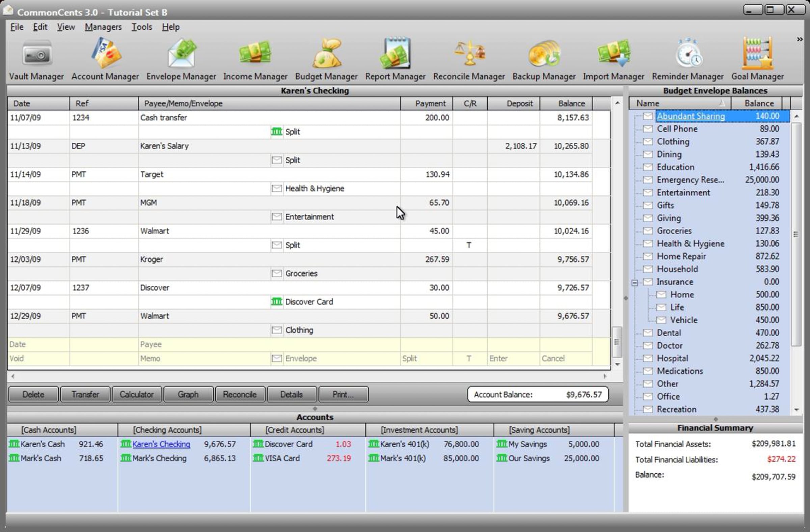Screen dimensions: 810x532
Task: Open the Tools menu
Action: coord(141,27)
